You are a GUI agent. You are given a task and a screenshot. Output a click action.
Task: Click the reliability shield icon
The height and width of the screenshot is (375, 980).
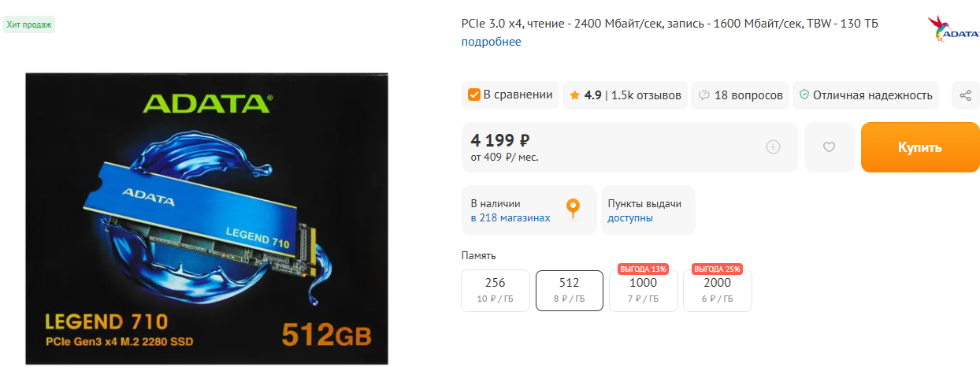click(x=804, y=95)
